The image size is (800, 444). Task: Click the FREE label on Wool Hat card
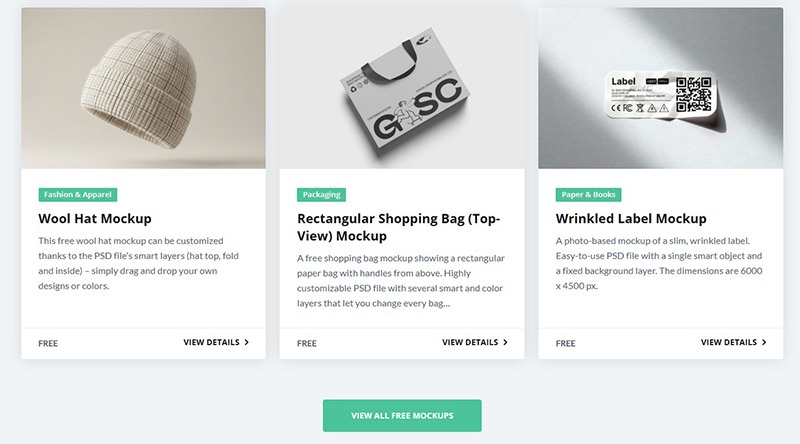pos(48,343)
